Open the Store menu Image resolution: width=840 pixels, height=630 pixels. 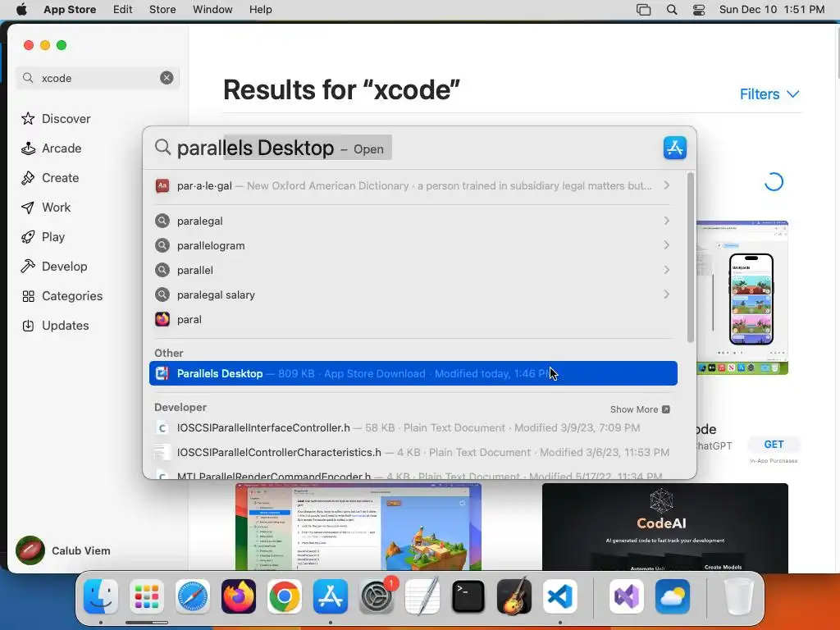pos(162,10)
